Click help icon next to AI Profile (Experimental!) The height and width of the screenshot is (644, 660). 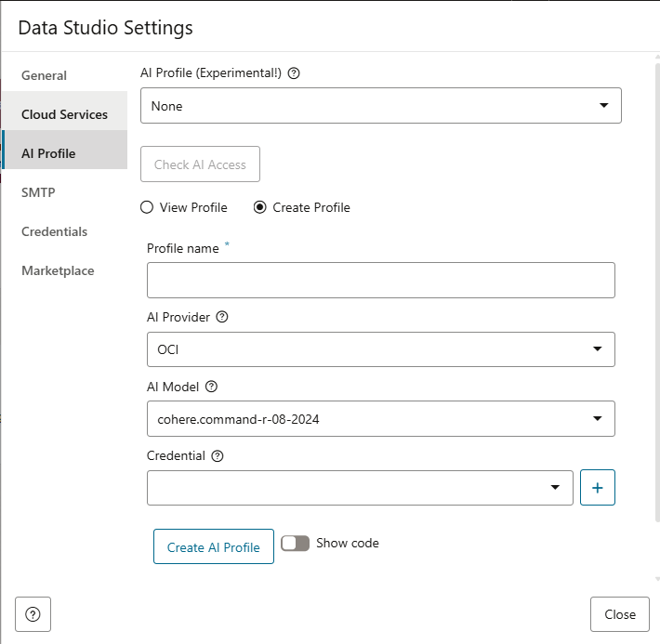(294, 73)
